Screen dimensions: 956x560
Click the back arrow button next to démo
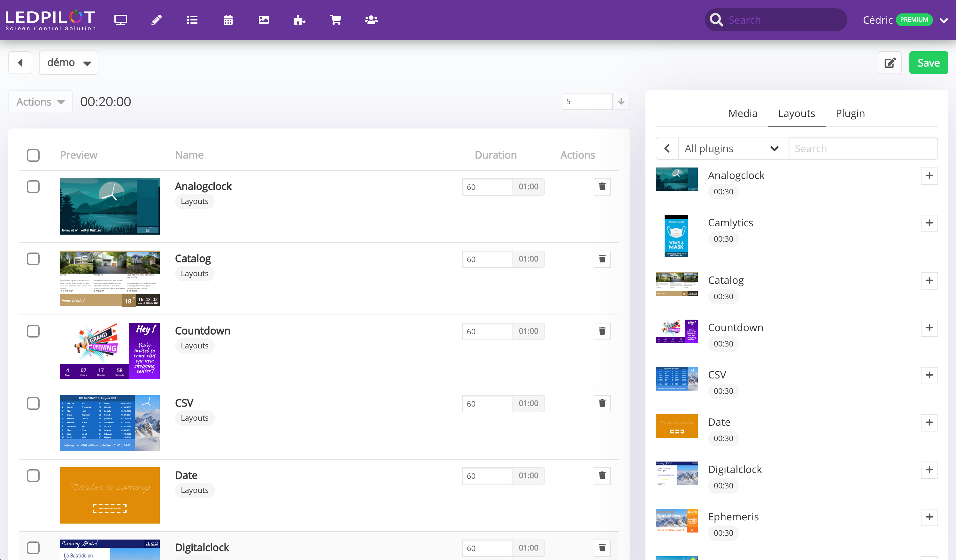(20, 63)
